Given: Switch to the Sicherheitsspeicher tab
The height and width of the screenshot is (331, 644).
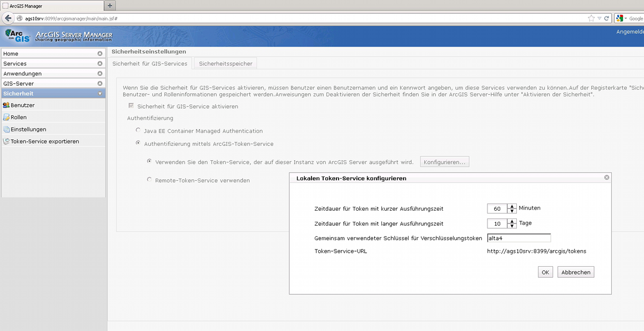Looking at the screenshot, I should click(225, 64).
